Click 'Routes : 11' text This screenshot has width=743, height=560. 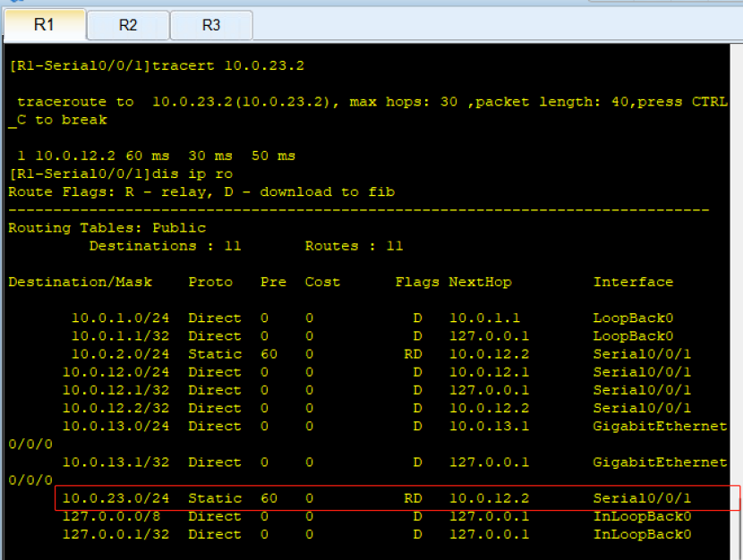[354, 246]
